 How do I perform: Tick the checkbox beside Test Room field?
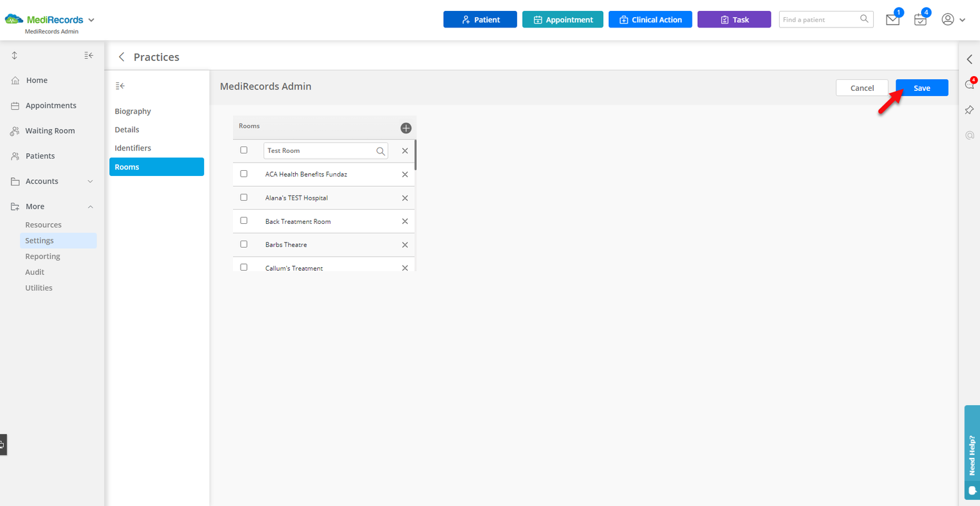coord(244,150)
